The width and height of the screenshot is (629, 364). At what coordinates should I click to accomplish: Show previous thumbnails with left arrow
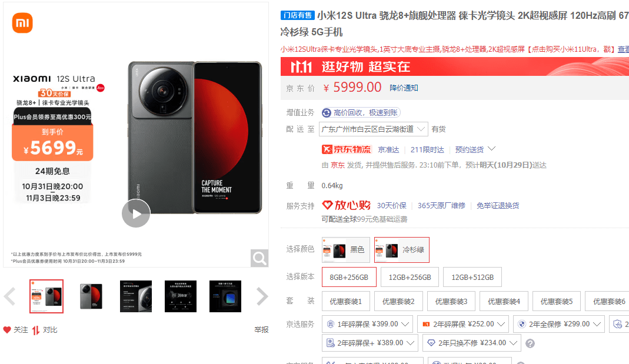(9, 296)
